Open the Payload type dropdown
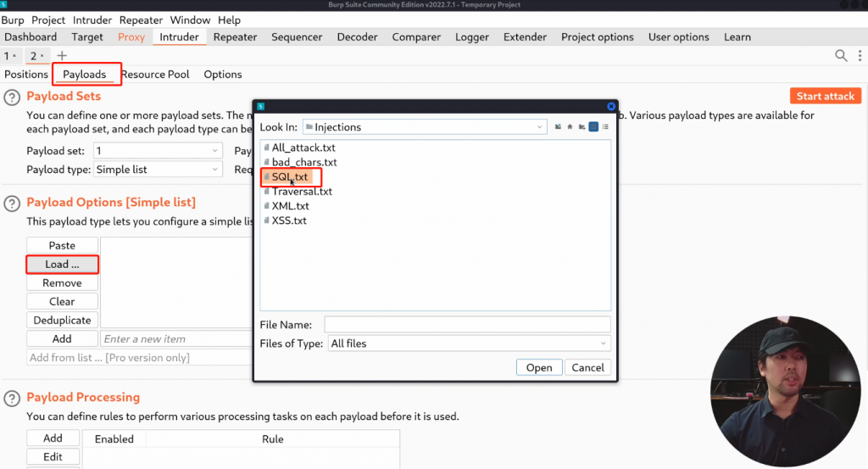The height and width of the screenshot is (469, 868). click(x=214, y=170)
